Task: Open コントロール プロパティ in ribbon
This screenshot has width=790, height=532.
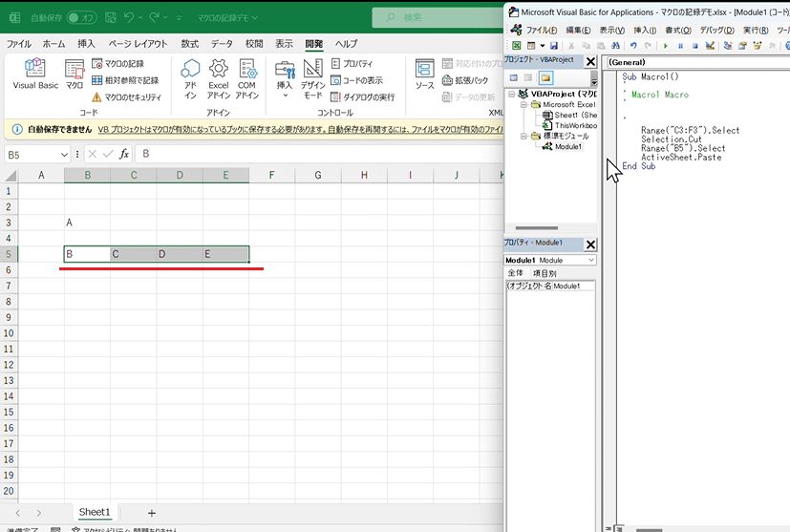Action: pyautogui.click(x=352, y=63)
